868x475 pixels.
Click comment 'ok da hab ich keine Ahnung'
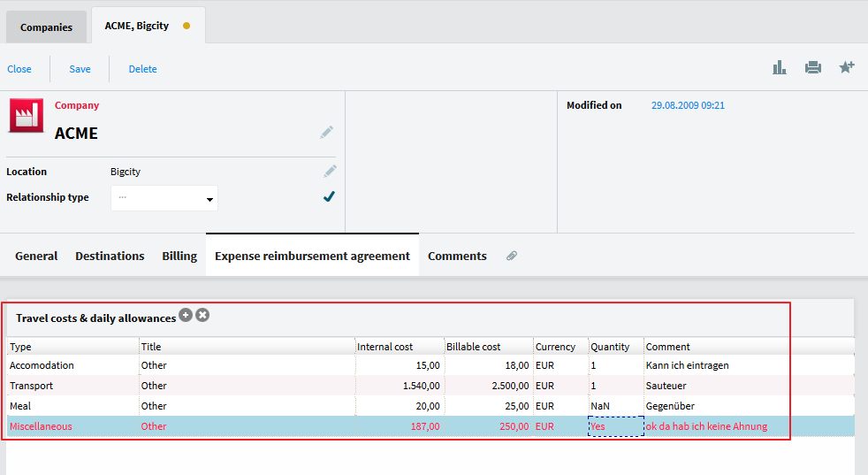click(706, 426)
